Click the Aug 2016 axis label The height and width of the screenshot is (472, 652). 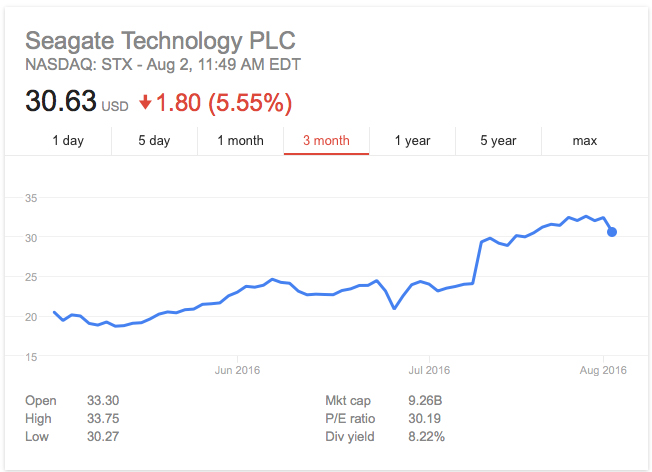point(603,370)
